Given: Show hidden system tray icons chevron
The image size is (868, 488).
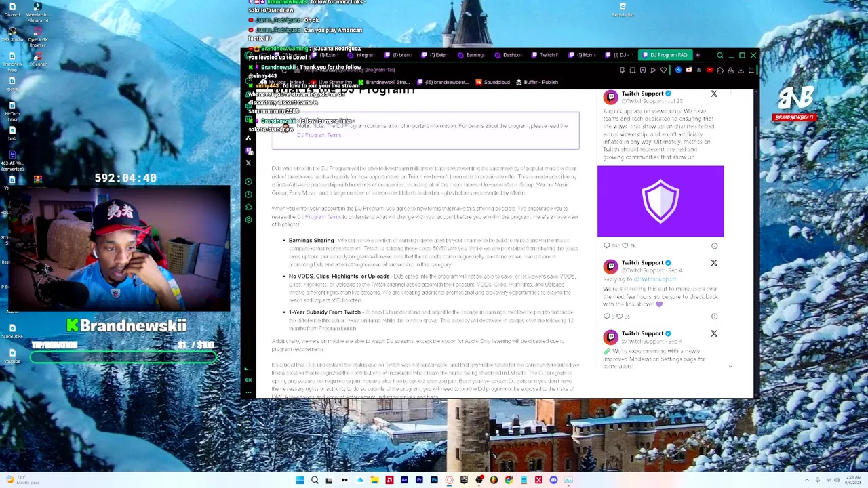Looking at the screenshot, I should [806, 480].
